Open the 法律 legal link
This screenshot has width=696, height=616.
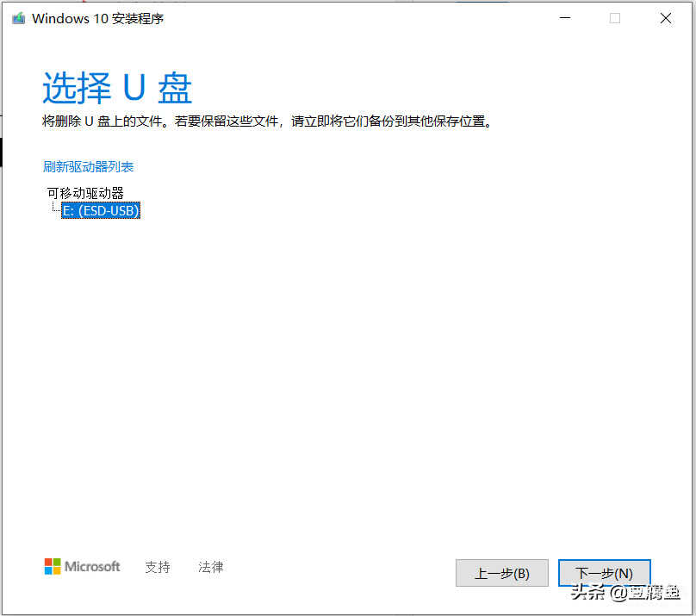pyautogui.click(x=211, y=567)
